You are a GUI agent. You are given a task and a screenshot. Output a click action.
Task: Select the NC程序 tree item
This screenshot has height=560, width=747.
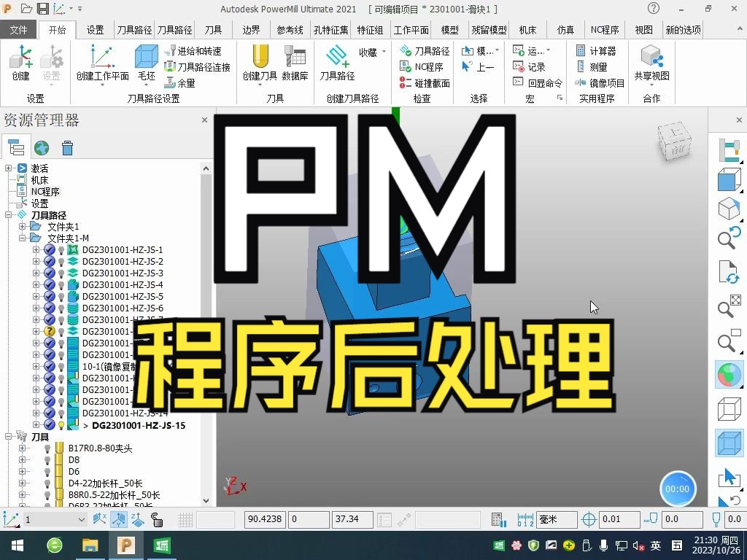[x=45, y=192]
